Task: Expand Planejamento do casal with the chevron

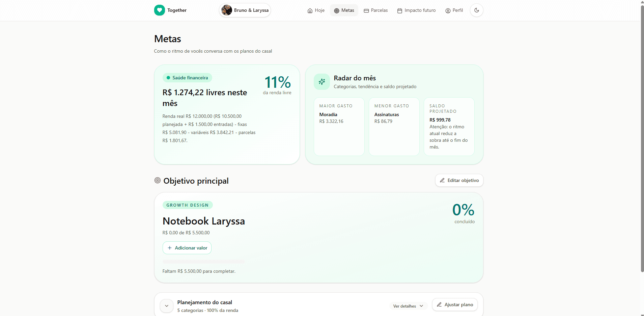Action: pos(167,306)
